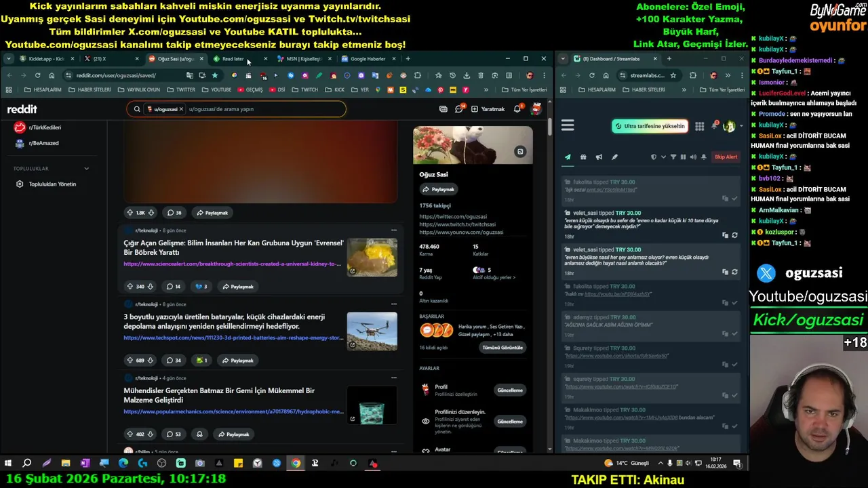Edit profile banner image icon

[520, 152]
